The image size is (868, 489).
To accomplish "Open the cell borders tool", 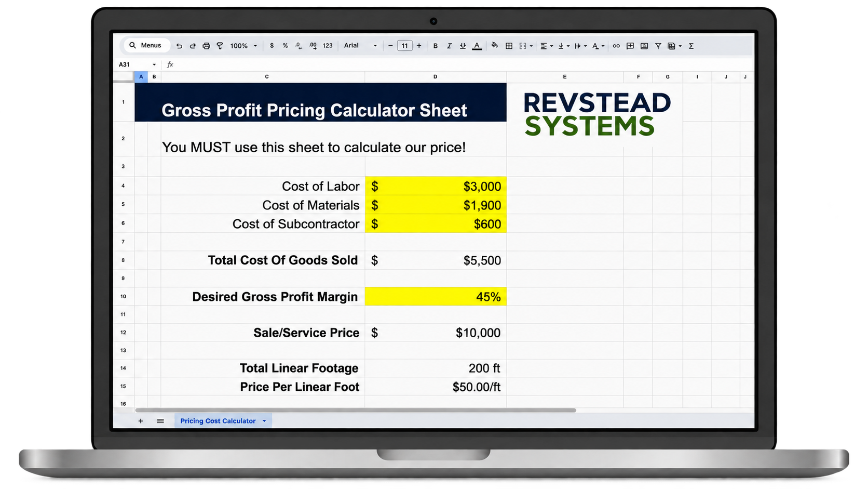I will [x=509, y=46].
